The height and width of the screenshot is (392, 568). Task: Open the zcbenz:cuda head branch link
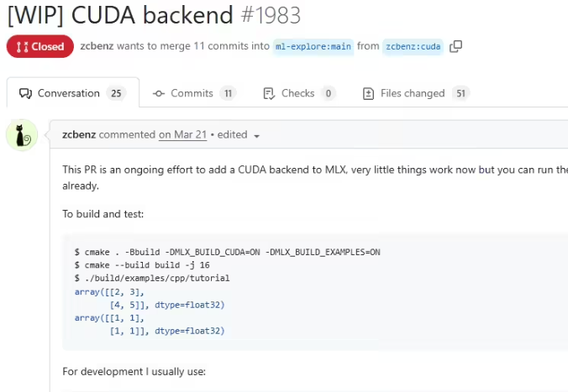[x=413, y=47]
